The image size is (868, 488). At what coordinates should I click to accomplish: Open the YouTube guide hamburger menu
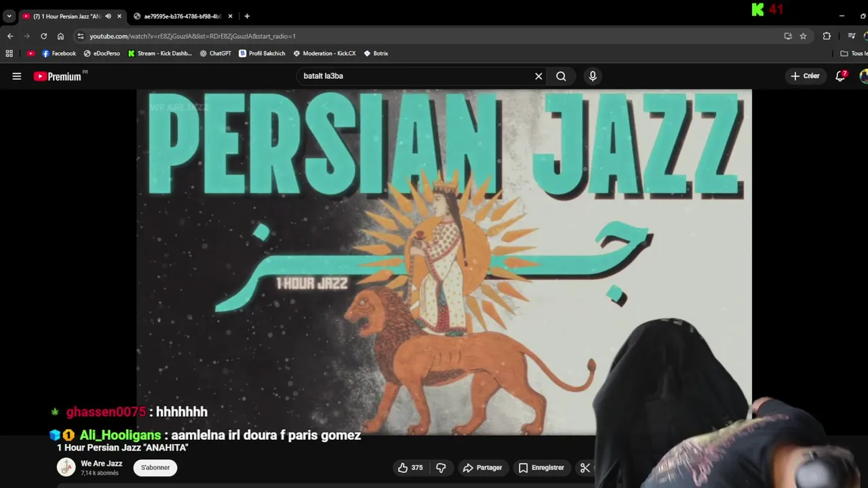[x=16, y=76]
